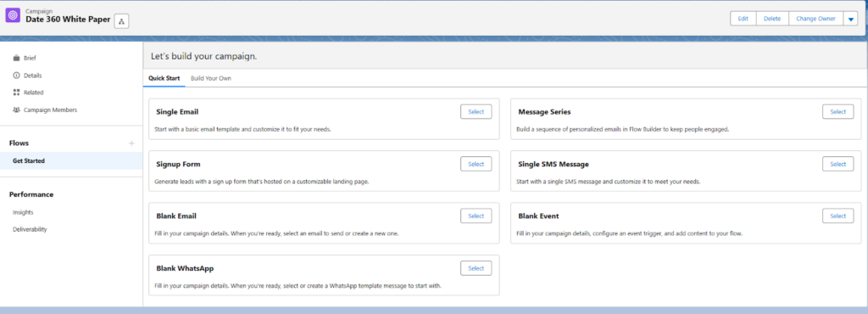Click the Message Series card title
Image resolution: width=868 pixels, height=314 pixels.
tap(544, 112)
